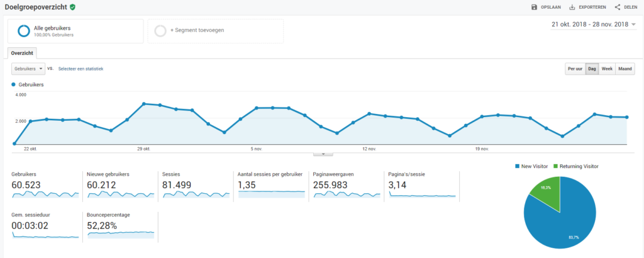Click the empty segment circle icon
Image resolution: width=644 pixels, height=258 pixels.
point(160,31)
